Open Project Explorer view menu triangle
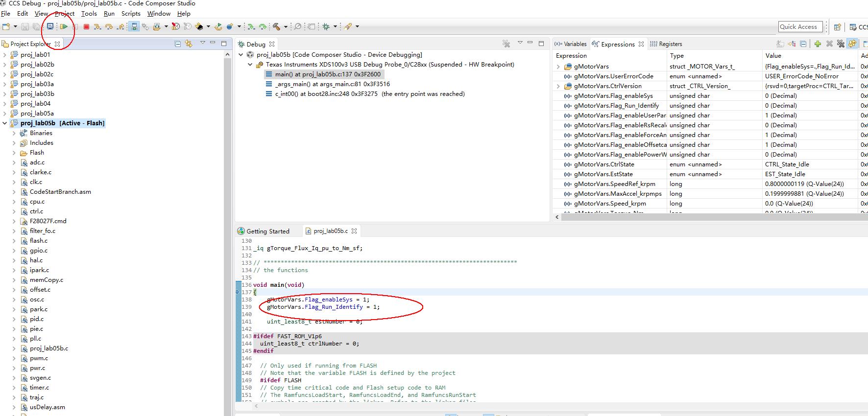Screen dimensions: 868x416 coord(203,43)
